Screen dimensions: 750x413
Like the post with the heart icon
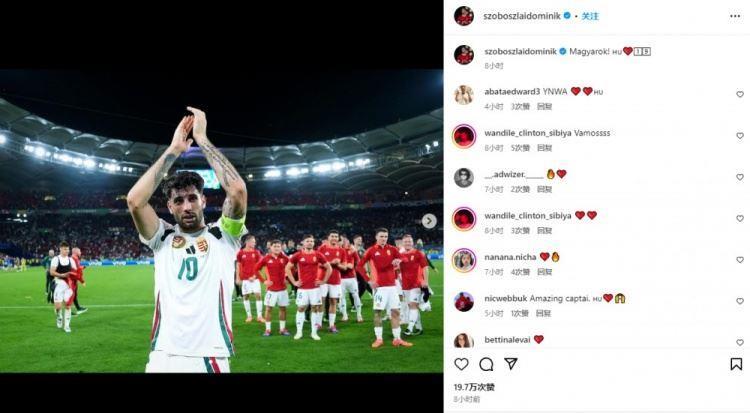point(461,364)
